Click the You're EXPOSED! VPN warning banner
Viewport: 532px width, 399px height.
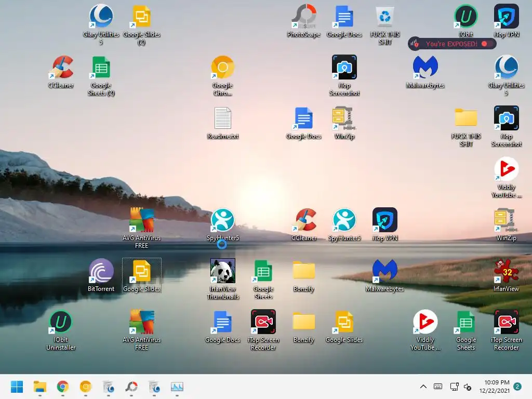[452, 44]
